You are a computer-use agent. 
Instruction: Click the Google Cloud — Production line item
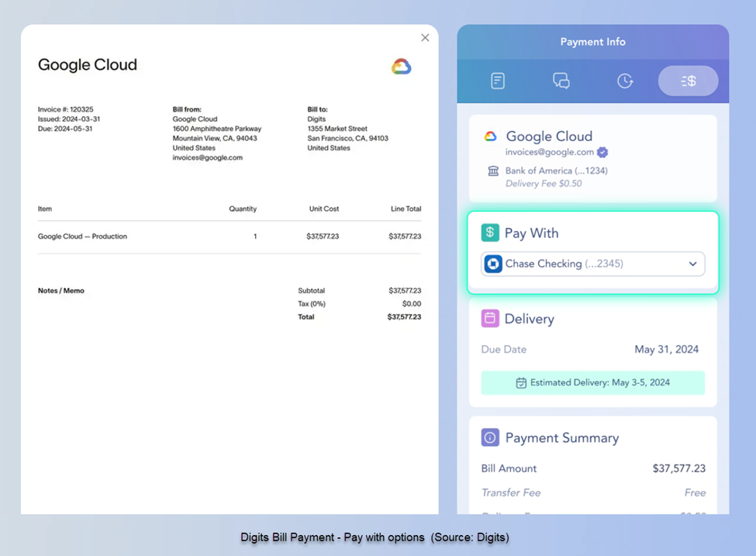point(82,237)
